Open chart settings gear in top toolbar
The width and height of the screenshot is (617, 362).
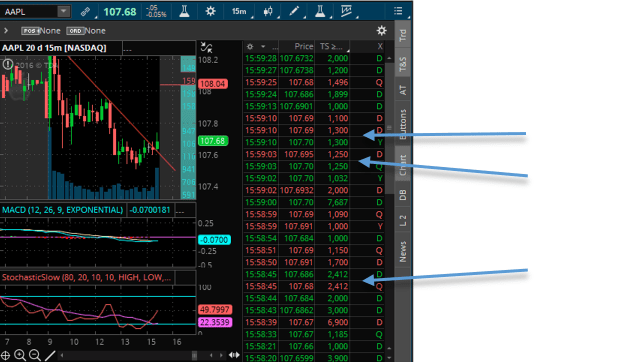[211, 11]
